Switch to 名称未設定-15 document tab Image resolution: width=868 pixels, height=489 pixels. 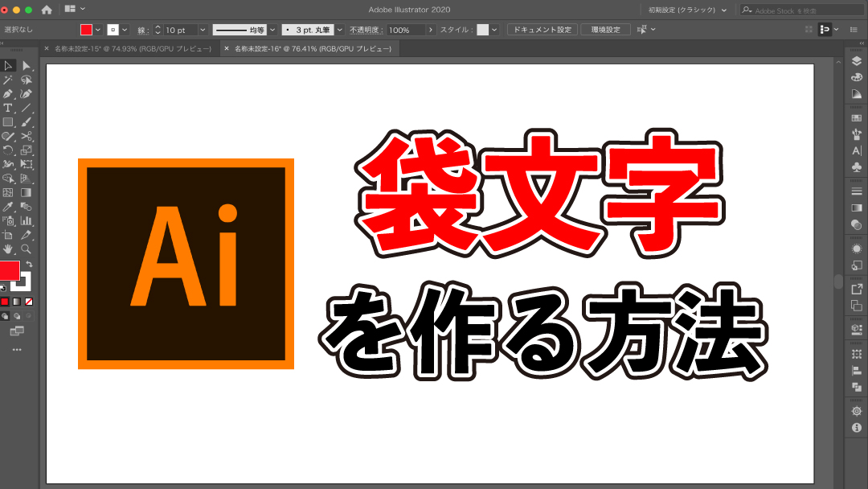pyautogui.click(x=133, y=49)
